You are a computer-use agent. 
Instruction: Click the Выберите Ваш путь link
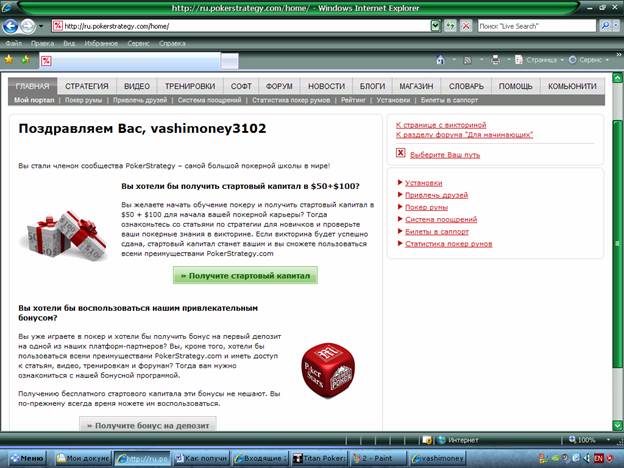coord(445,155)
